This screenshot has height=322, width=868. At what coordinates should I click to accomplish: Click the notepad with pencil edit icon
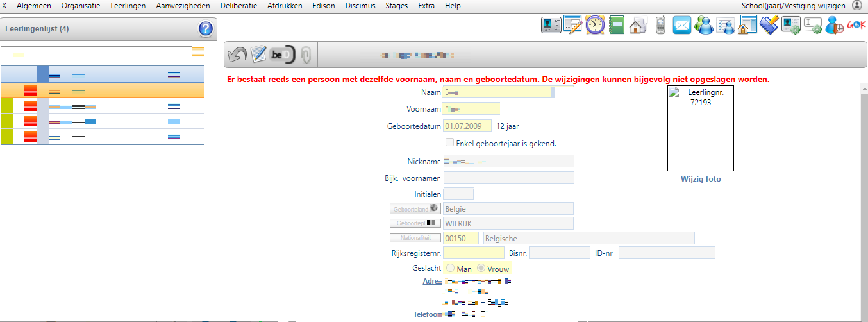coord(259,55)
